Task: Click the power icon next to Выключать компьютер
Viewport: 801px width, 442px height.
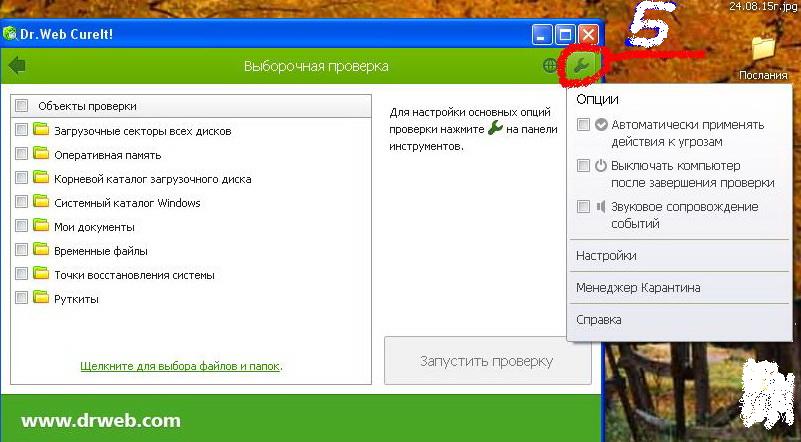Action: [x=601, y=166]
